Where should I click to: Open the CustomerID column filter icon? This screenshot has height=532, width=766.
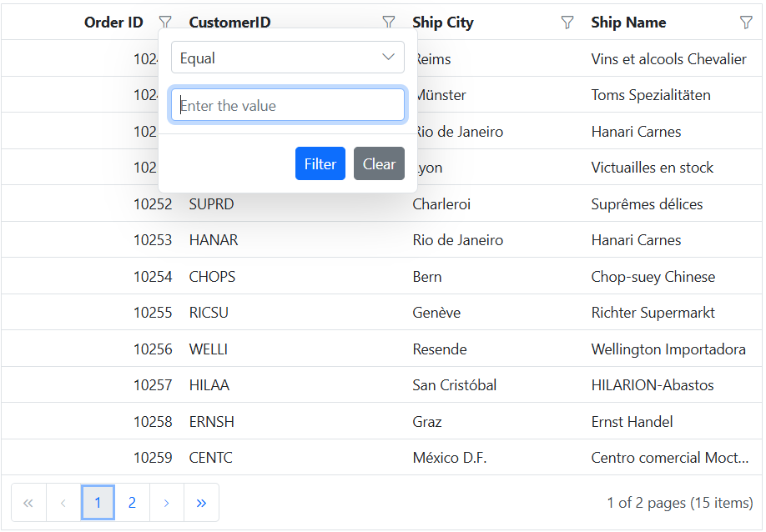(x=388, y=22)
